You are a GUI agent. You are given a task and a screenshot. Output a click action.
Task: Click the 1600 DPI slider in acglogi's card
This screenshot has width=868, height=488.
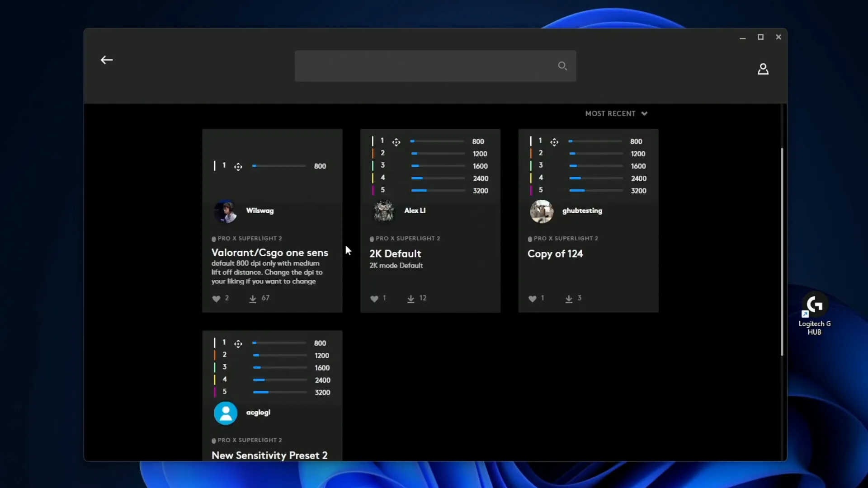coord(280,368)
